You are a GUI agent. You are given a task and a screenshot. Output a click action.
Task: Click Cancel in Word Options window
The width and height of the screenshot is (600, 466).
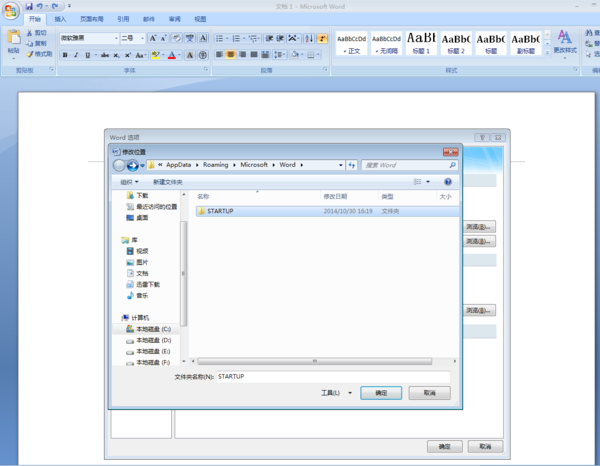click(x=485, y=446)
